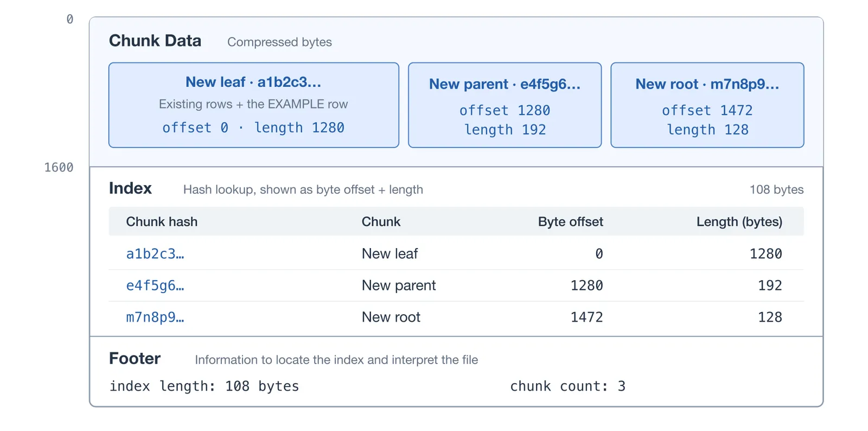Select the 'Index' section heading

pos(130,188)
